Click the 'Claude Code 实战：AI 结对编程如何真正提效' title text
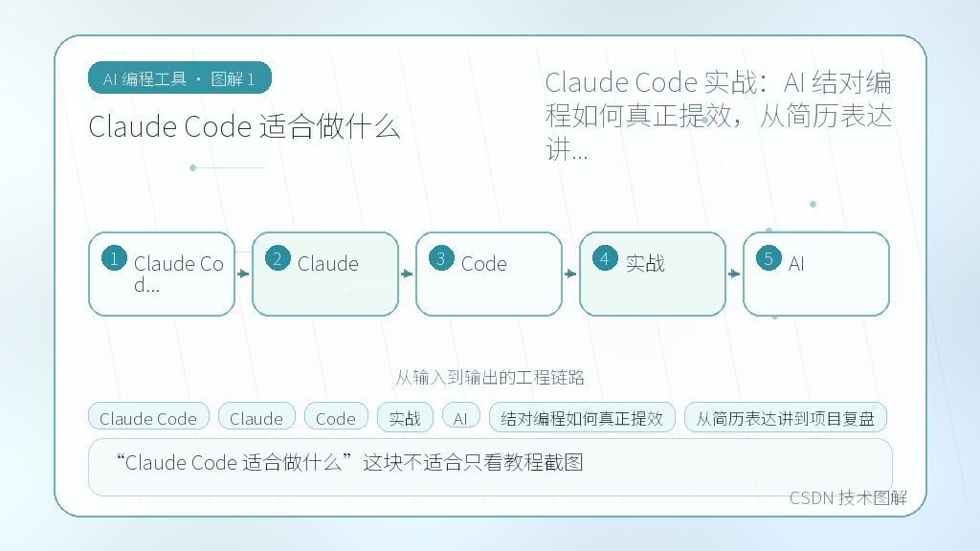 (718, 116)
